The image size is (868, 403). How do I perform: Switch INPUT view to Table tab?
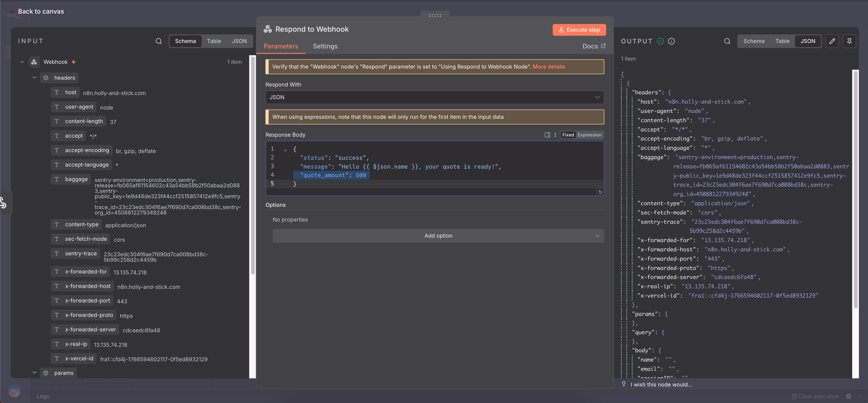tap(214, 41)
